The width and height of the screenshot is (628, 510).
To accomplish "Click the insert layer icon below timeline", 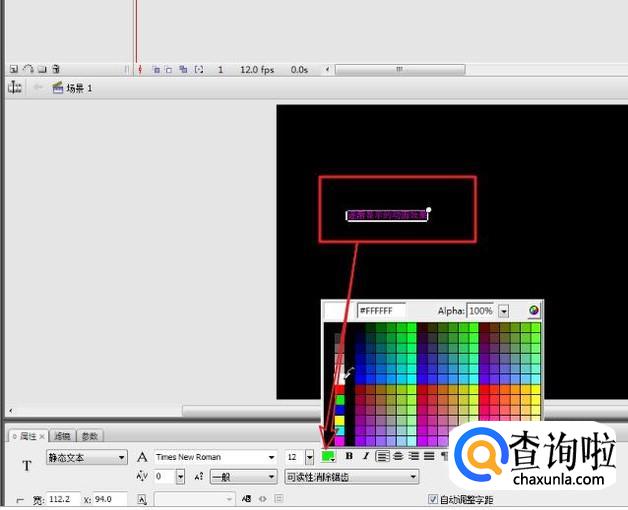I will click(x=14, y=69).
